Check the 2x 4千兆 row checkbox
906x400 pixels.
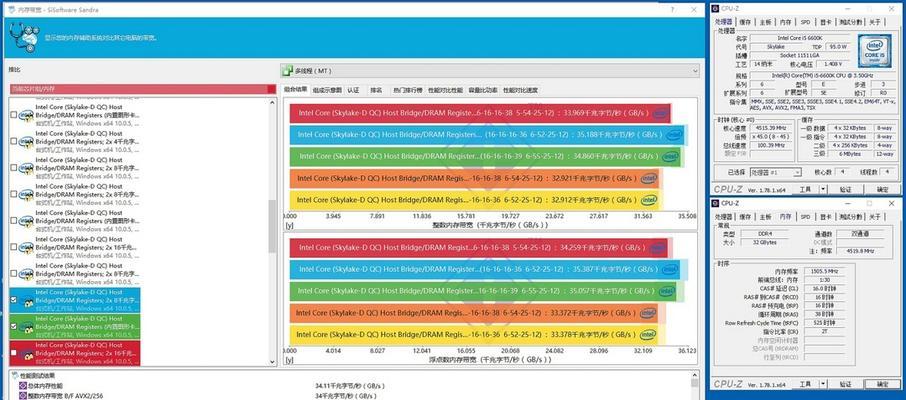[13, 142]
